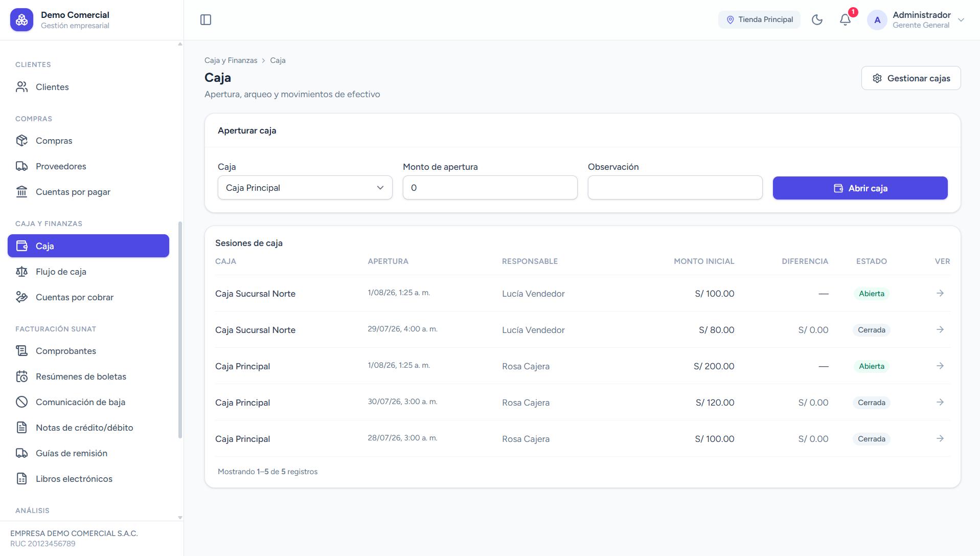
Task: Click the Comunicación de baja ban icon
Action: click(21, 402)
